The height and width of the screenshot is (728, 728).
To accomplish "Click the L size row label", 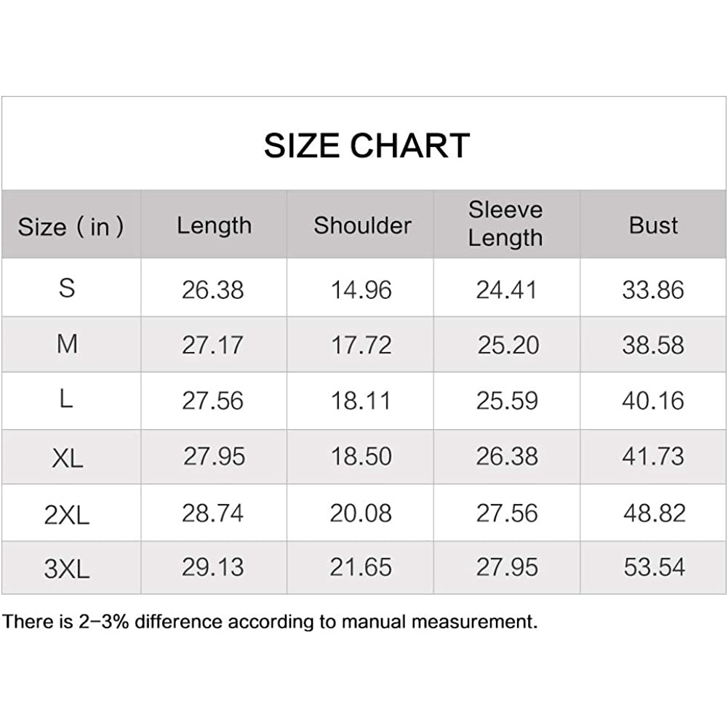I will click(x=66, y=400).
